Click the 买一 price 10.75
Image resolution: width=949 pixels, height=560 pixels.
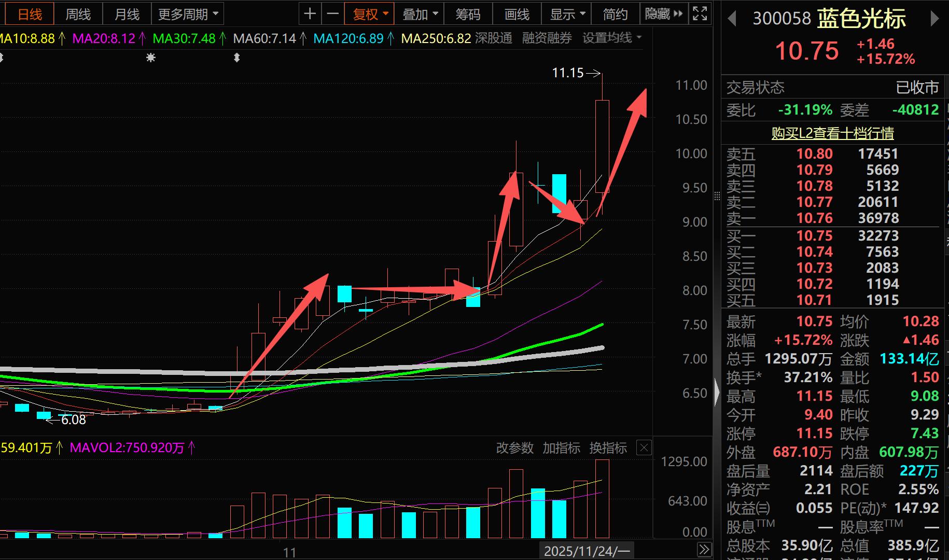click(814, 236)
